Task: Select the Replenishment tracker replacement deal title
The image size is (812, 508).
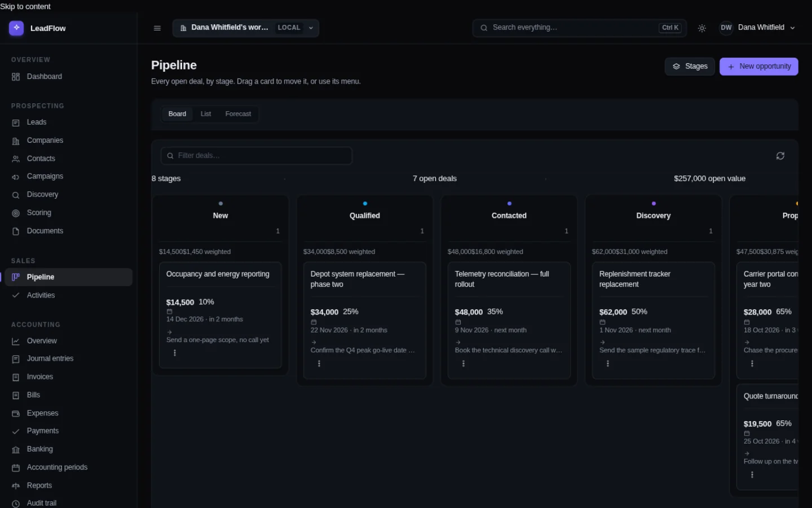Action: tap(635, 279)
